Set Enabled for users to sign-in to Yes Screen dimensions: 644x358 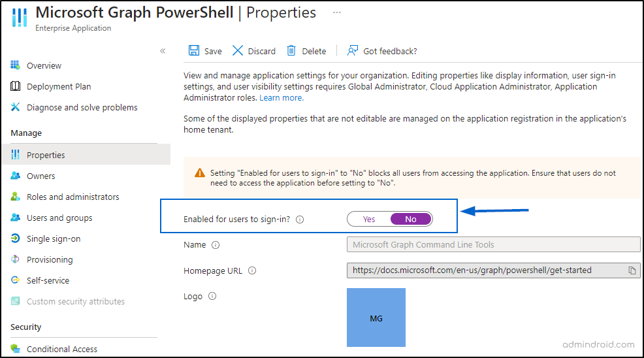tap(369, 219)
